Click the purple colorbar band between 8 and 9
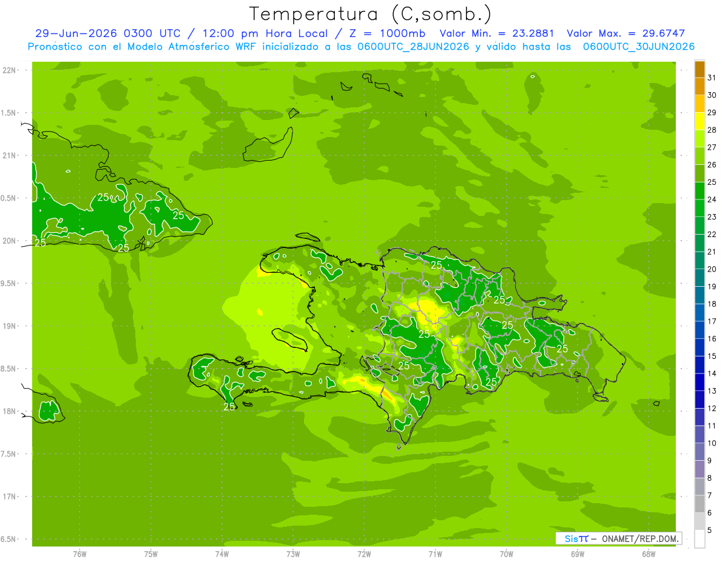Viewport: 728px width, 562px height. coord(699,470)
